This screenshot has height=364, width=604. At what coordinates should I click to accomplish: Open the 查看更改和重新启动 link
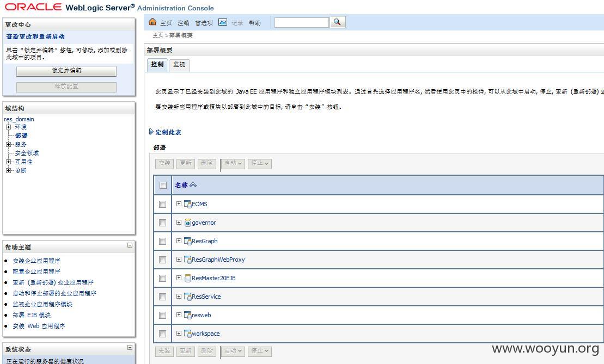[x=35, y=36]
